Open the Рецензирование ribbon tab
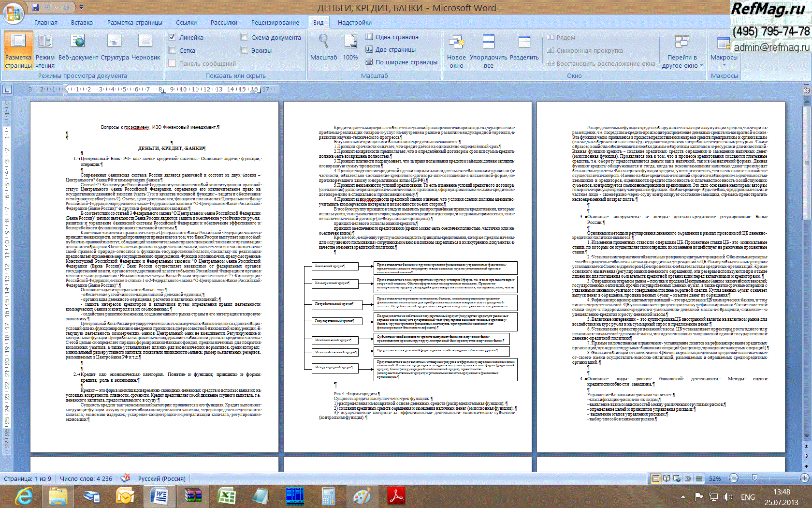The image size is (812, 508). click(x=275, y=22)
